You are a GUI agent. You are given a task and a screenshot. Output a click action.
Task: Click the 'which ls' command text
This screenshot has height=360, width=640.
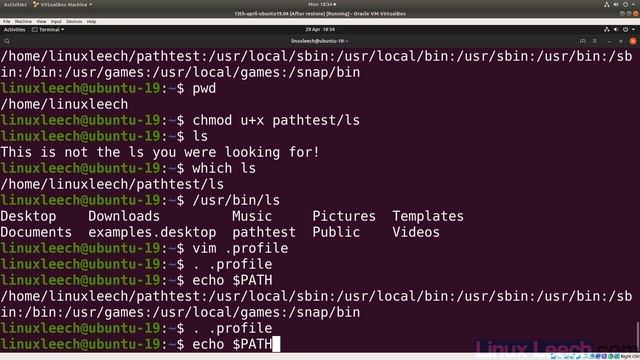coord(224,168)
